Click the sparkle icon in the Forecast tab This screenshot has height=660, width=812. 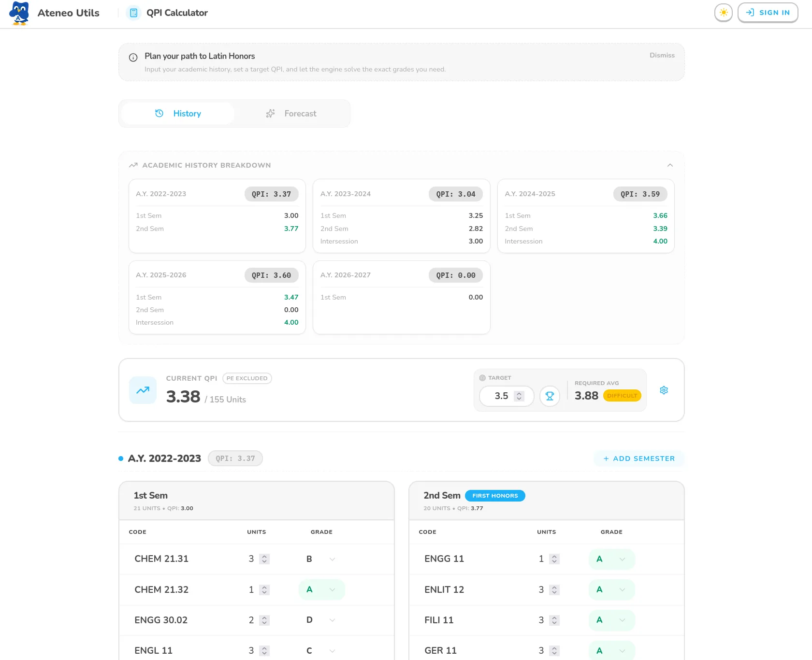270,113
